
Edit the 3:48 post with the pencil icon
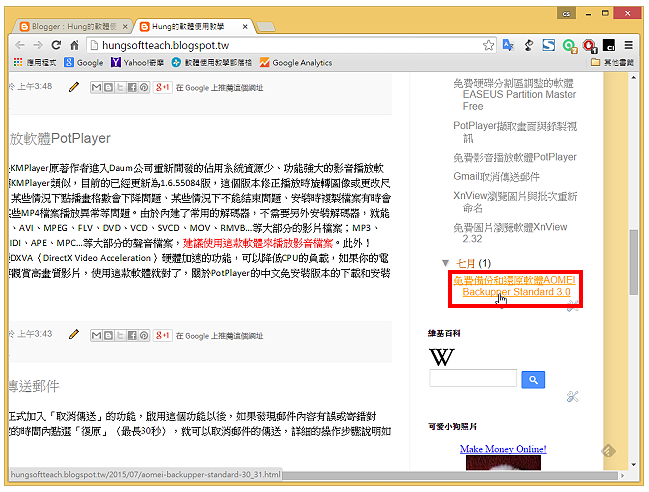pyautogui.click(x=74, y=87)
